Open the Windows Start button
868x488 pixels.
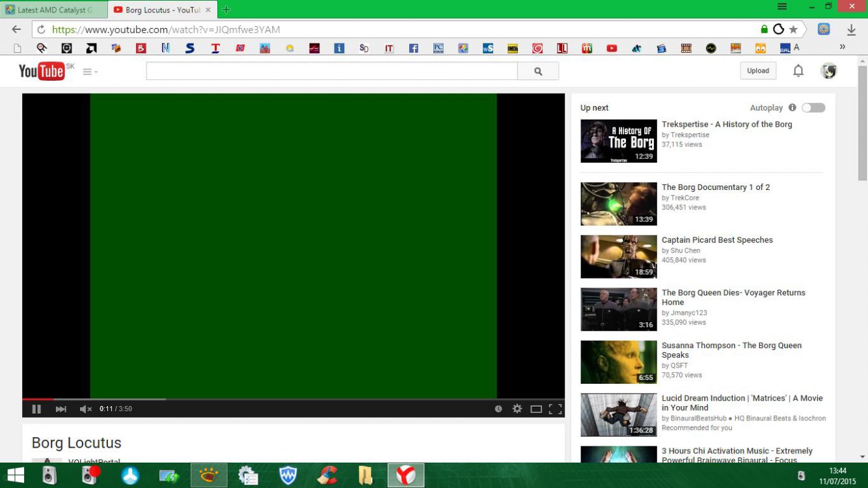pyautogui.click(x=15, y=476)
